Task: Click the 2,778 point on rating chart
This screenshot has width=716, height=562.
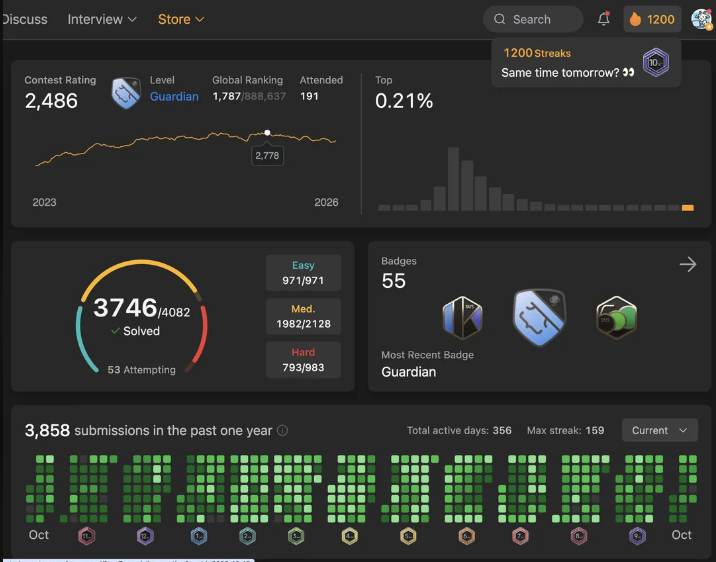Action: [267, 133]
